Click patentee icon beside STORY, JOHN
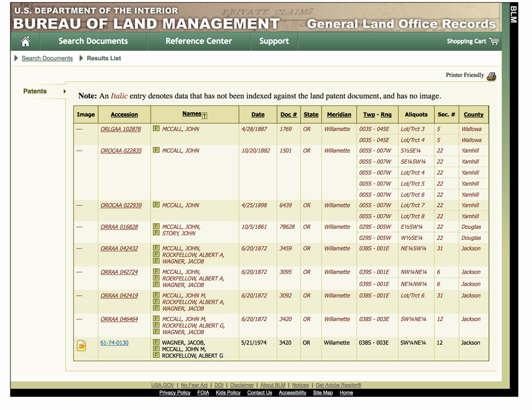Viewport: 532px width, 410px height. click(156, 233)
